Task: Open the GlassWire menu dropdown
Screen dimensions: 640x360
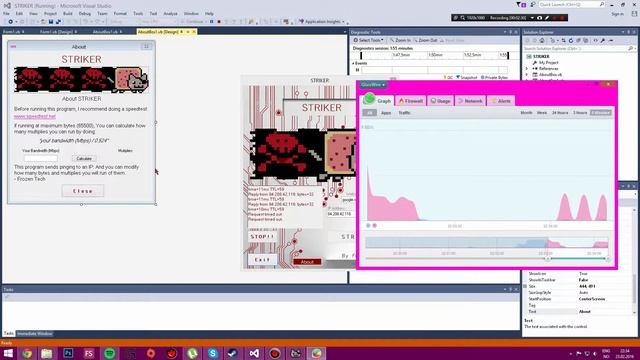Action: pos(373,84)
